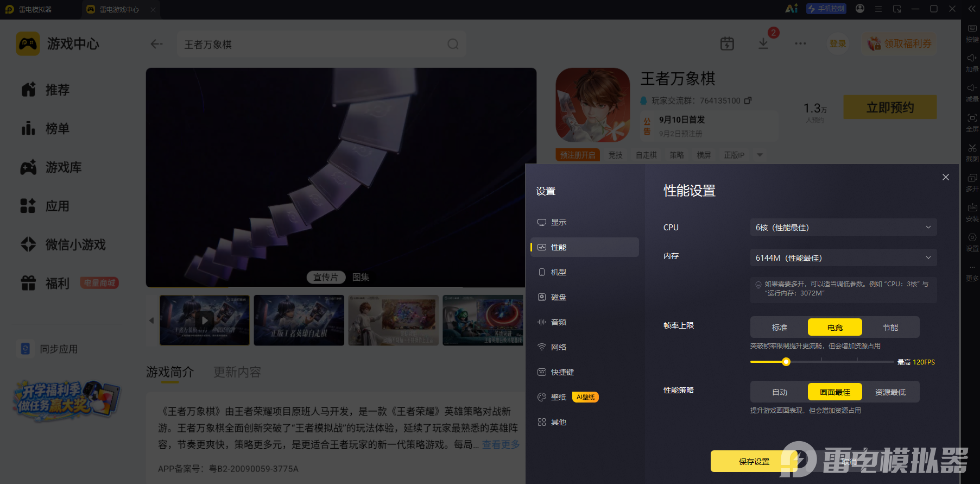The height and width of the screenshot is (484, 980).
Task: Go back with the left arrow
Action: 156,44
